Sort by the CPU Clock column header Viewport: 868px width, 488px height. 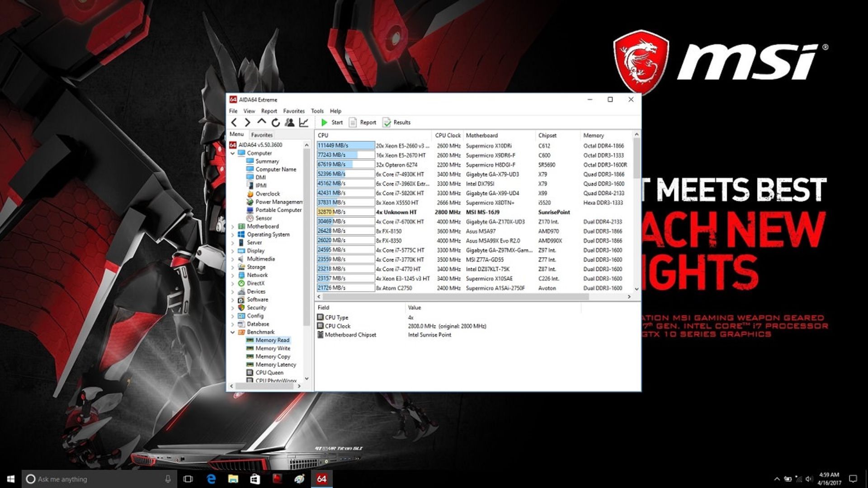coord(448,135)
